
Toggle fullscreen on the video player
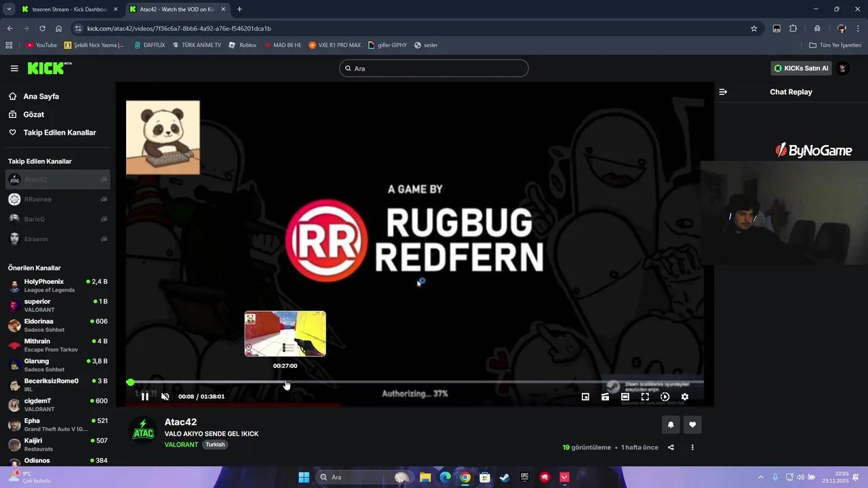click(x=645, y=397)
